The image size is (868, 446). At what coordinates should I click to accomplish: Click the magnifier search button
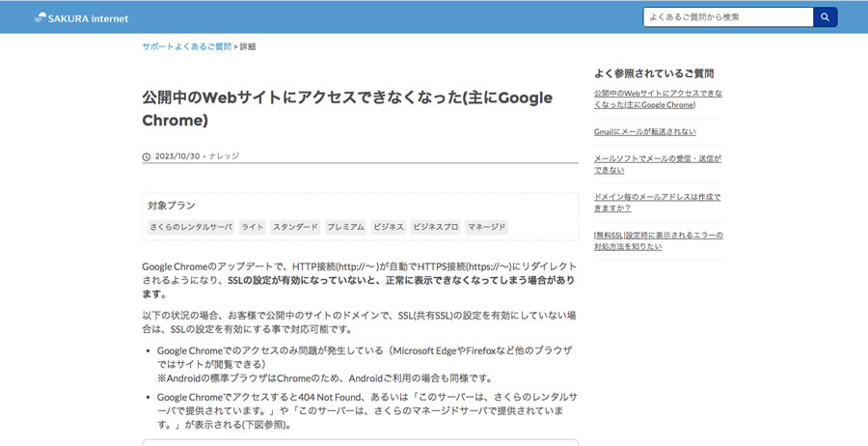[x=825, y=17]
